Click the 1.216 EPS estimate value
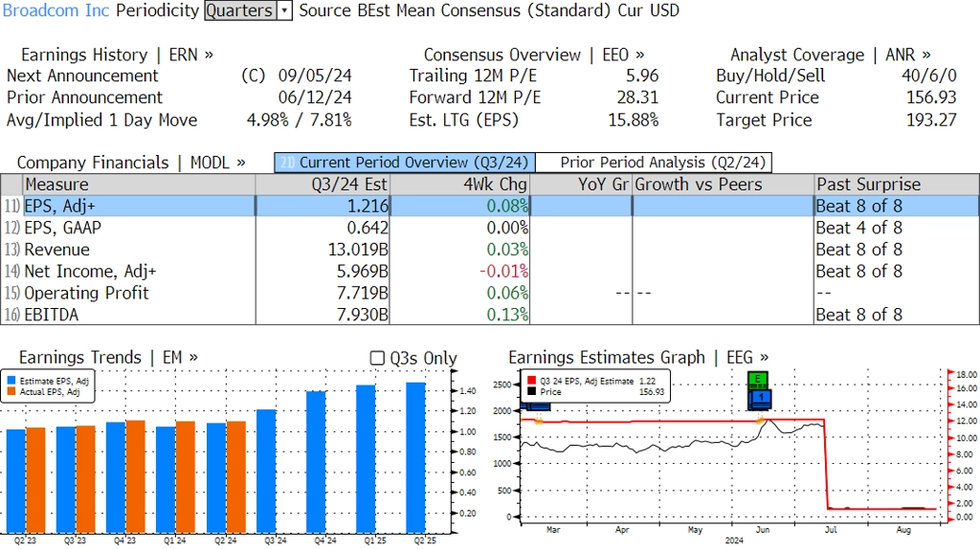Screen dimensions: 980x549 tap(367, 206)
